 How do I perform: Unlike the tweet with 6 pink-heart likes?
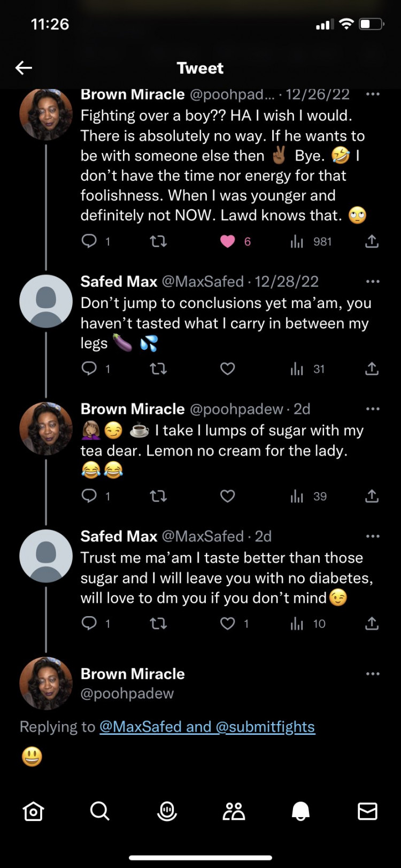[228, 242]
